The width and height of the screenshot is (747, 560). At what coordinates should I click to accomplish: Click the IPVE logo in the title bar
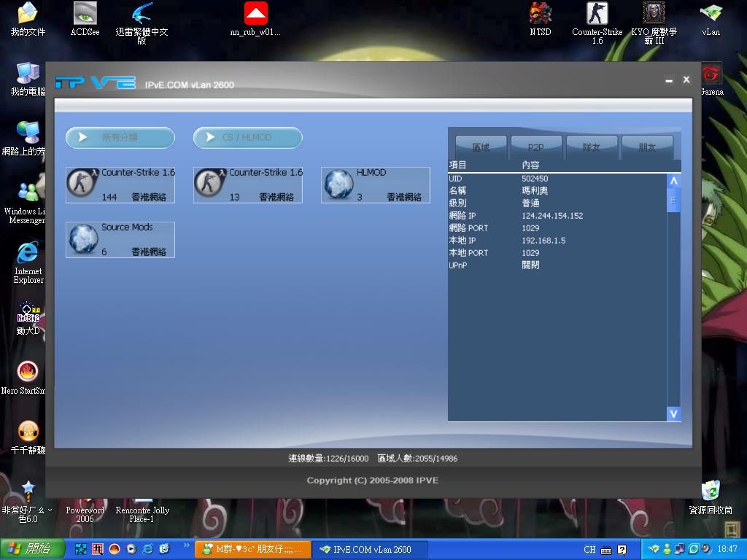coord(96,83)
